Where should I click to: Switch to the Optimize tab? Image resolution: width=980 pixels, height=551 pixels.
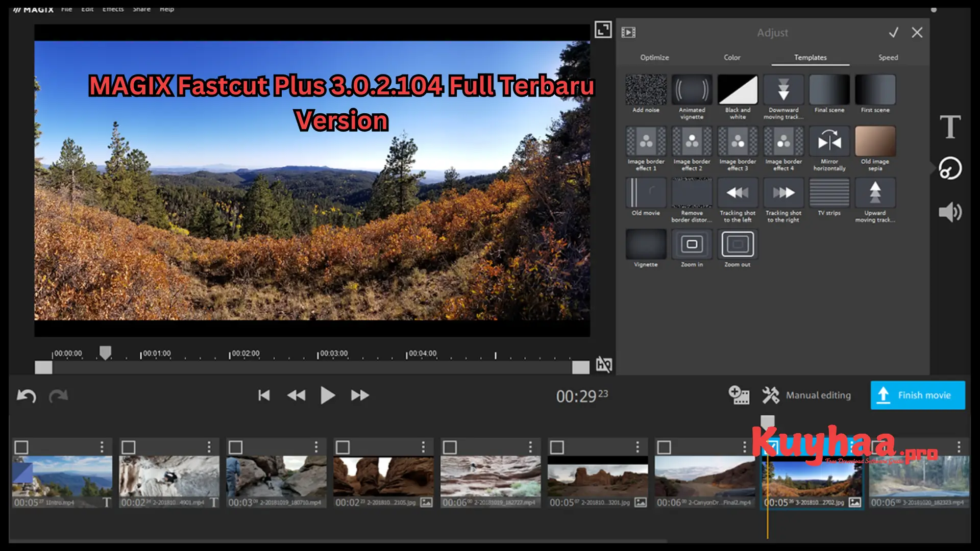654,57
